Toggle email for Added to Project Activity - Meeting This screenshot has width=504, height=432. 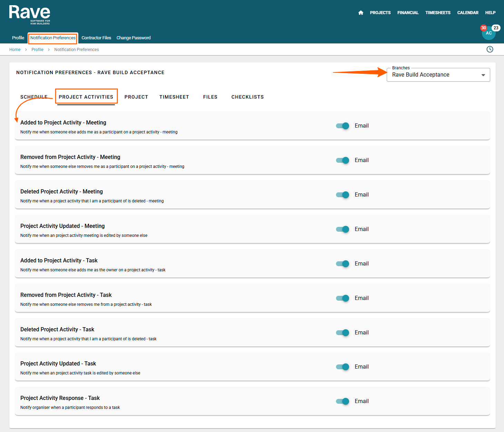(343, 126)
